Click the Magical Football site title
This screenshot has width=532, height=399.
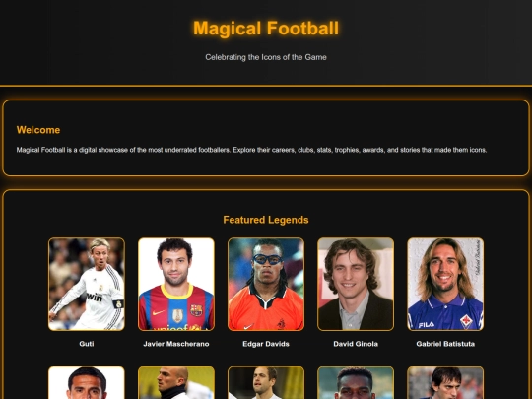pyautogui.click(x=266, y=29)
